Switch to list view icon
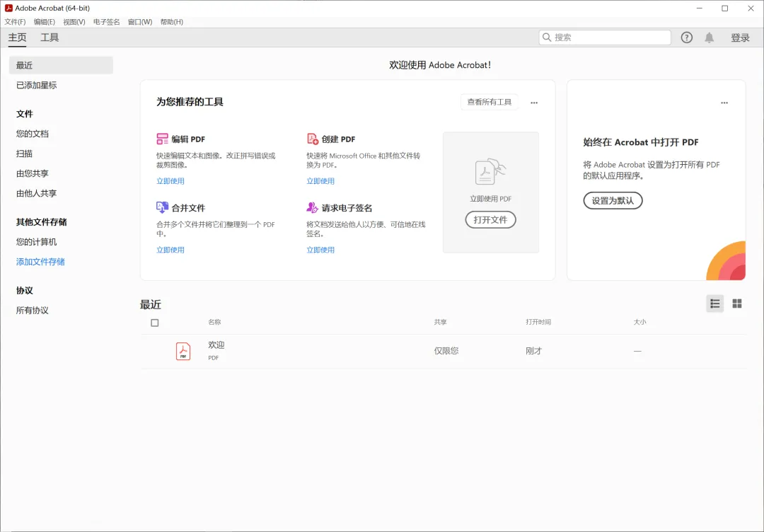764x532 pixels. pyautogui.click(x=714, y=303)
